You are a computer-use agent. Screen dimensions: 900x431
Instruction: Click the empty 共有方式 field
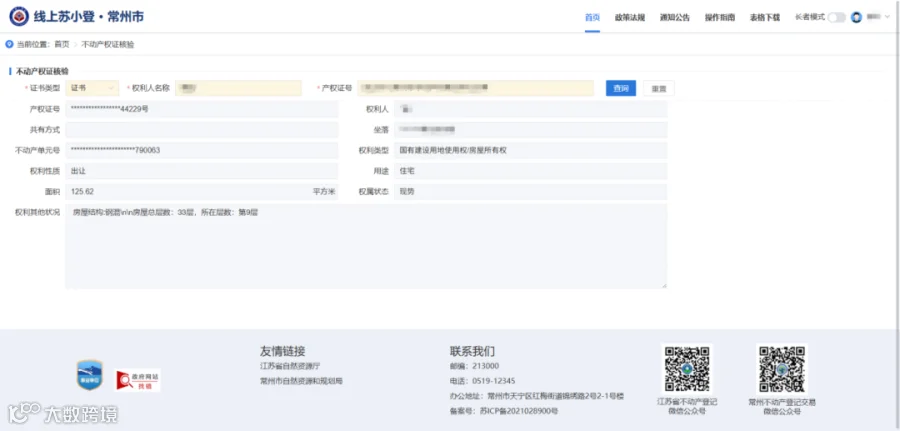coord(201,130)
